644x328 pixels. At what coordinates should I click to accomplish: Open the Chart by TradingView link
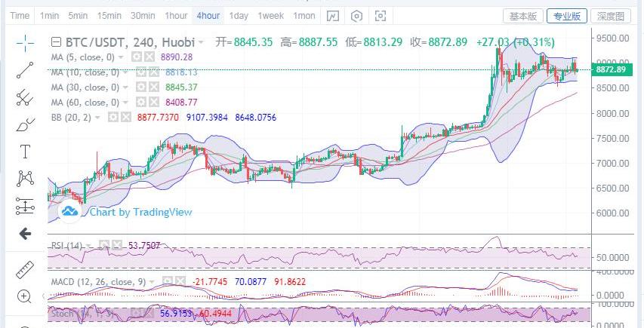pos(140,213)
